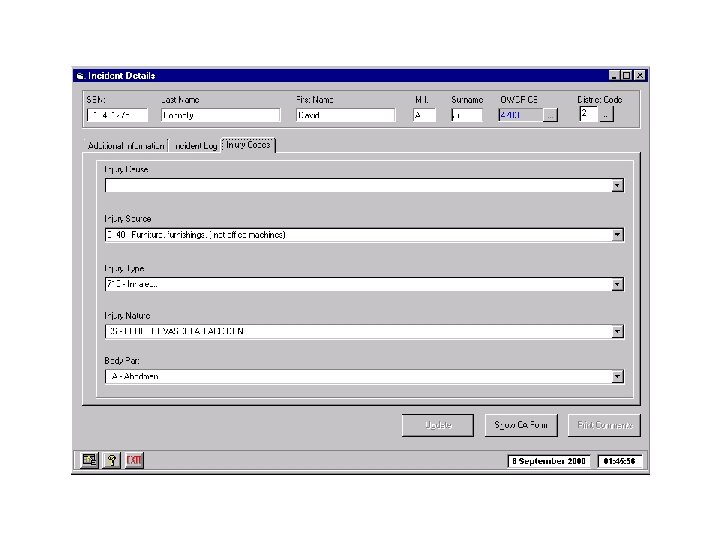Viewport: 720px width, 540px height.
Task: Select the Injury Codes tab
Action: pyautogui.click(x=248, y=145)
